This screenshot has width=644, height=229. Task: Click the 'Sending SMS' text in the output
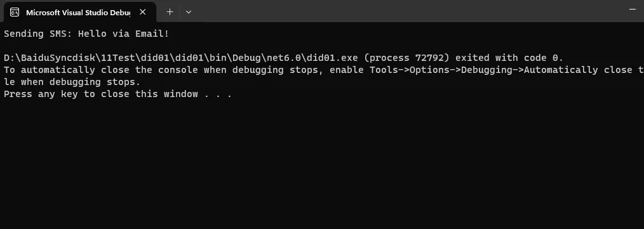(x=37, y=34)
